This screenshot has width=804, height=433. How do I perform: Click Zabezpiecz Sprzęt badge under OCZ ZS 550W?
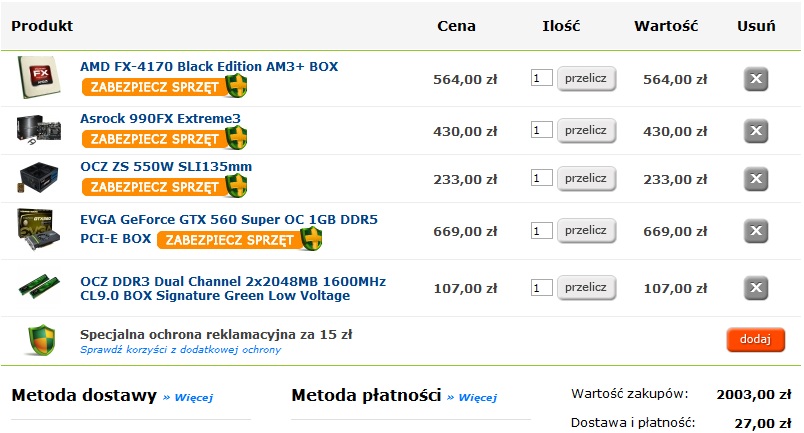click(164, 186)
